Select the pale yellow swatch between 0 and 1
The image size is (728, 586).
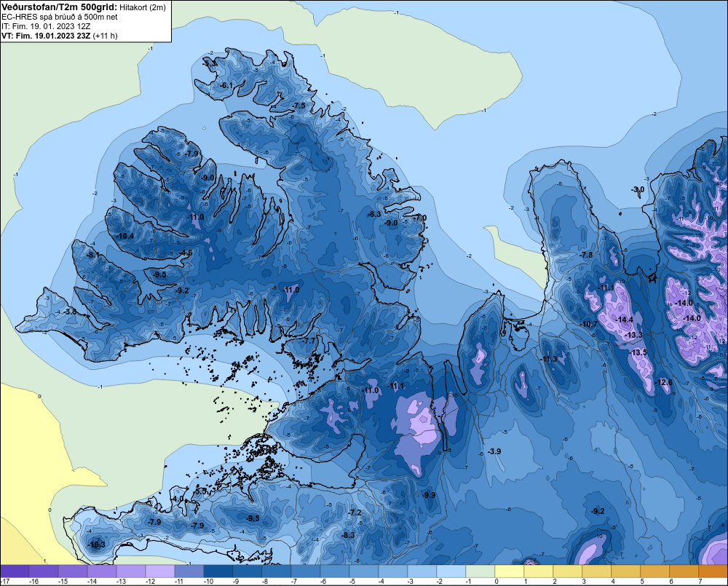click(510, 571)
